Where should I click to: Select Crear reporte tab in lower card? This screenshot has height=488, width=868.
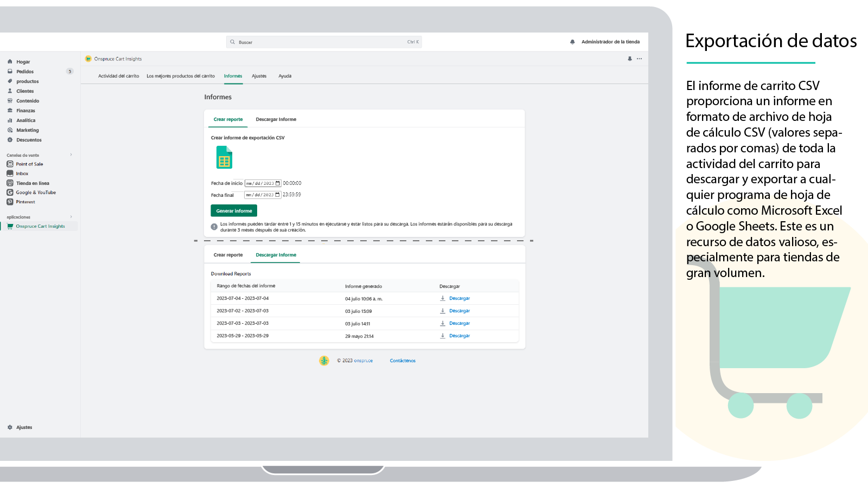tap(228, 255)
